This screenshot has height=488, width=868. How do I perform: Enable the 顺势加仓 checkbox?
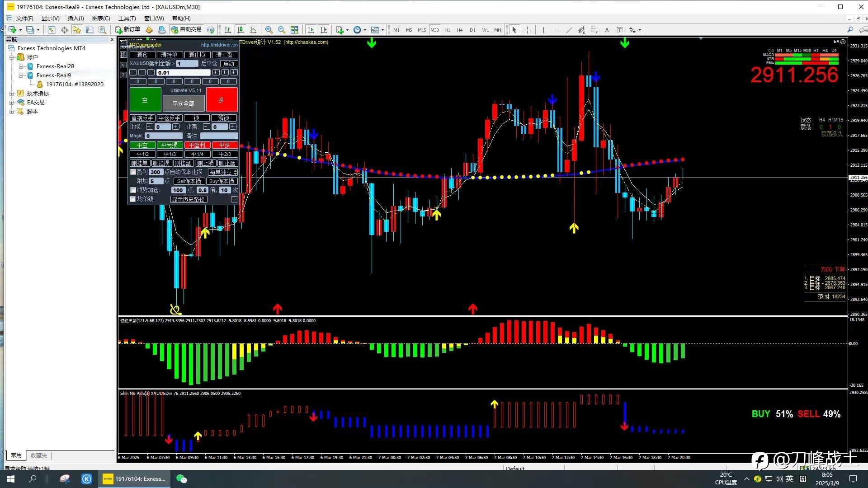click(x=133, y=190)
